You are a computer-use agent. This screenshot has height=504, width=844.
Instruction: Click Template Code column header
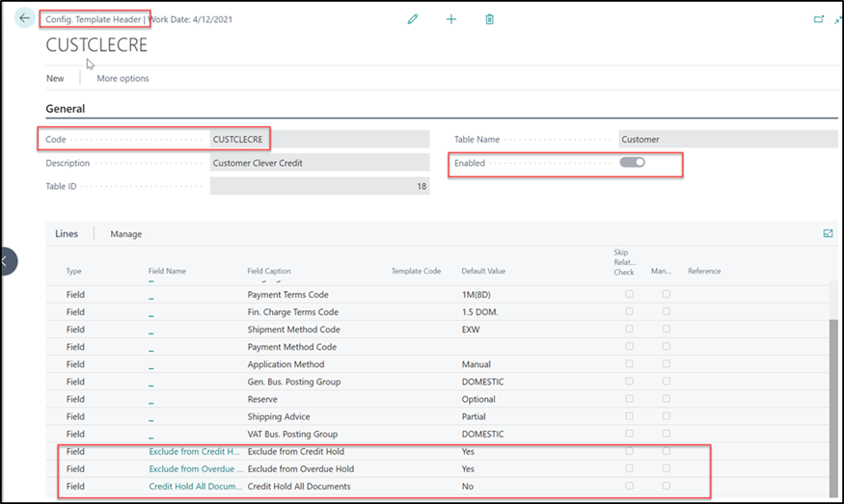pyautogui.click(x=416, y=271)
